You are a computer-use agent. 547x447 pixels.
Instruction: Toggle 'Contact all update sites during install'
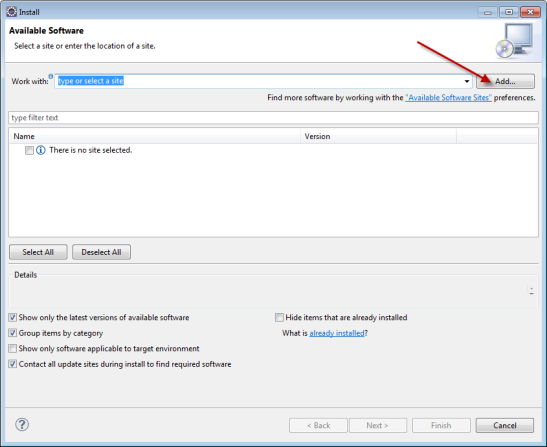click(13, 364)
